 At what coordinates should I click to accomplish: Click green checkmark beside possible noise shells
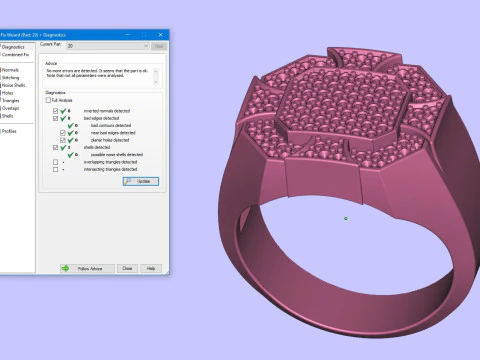point(70,155)
